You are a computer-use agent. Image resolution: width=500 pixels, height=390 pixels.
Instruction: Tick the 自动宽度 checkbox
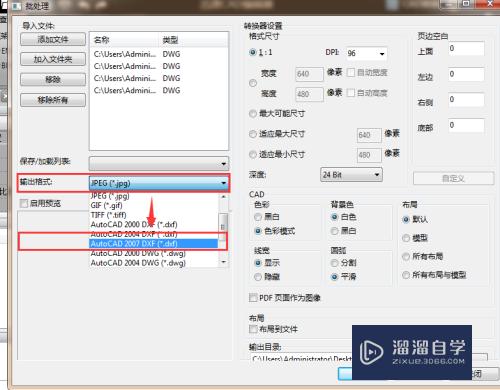click(351, 72)
